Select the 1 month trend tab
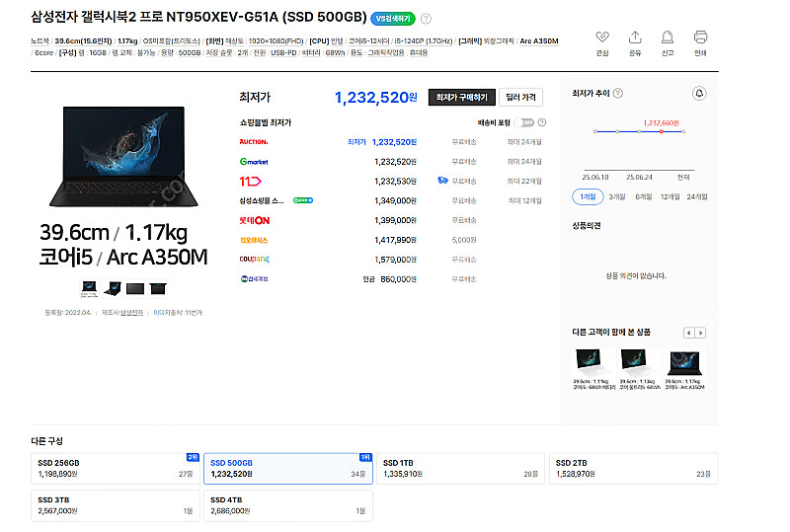Viewport: 790px width, 532px height. [588, 196]
